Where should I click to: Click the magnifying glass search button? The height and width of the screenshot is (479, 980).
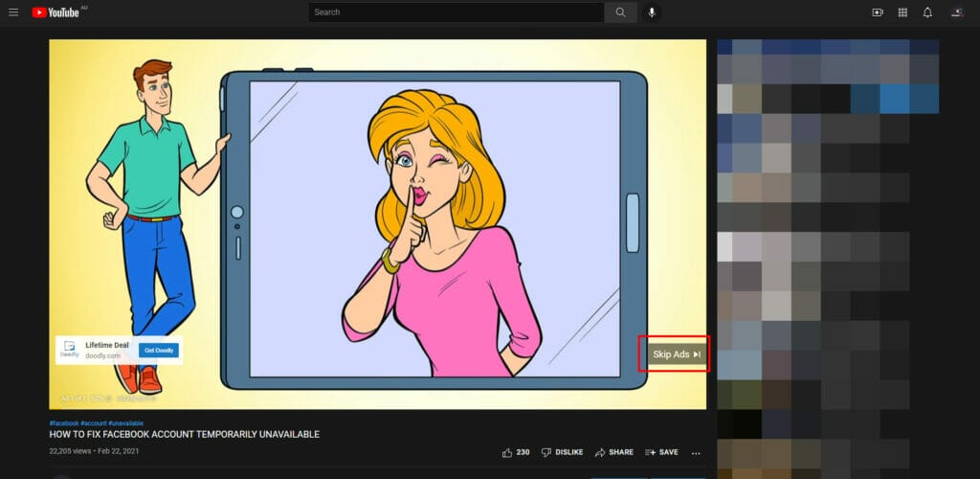pyautogui.click(x=620, y=11)
